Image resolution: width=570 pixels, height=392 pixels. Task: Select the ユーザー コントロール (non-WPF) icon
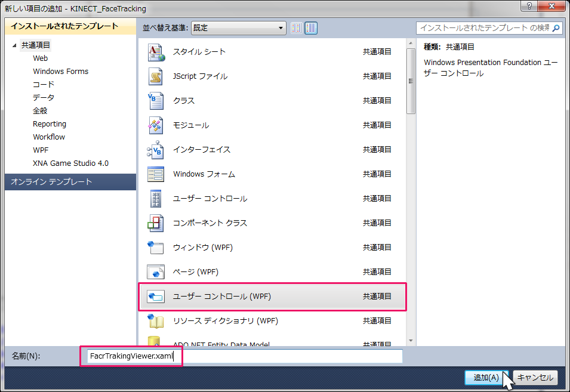(156, 199)
